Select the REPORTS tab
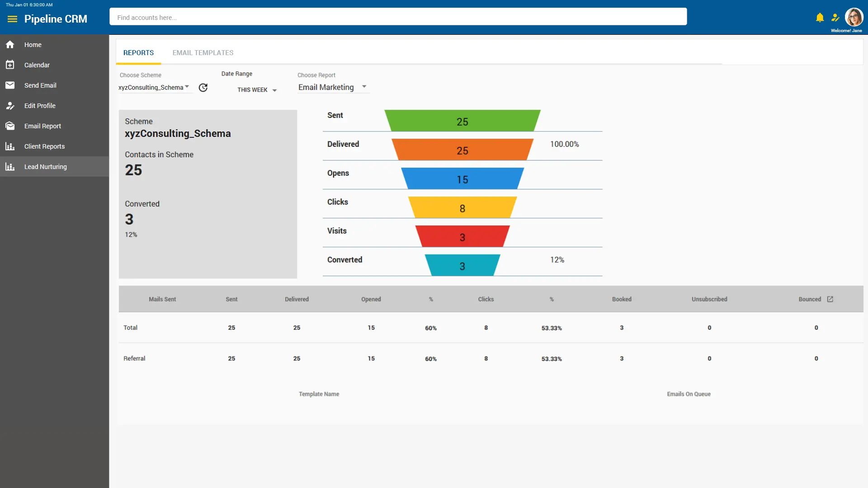Screen dimensions: 868x488 click(x=138, y=52)
